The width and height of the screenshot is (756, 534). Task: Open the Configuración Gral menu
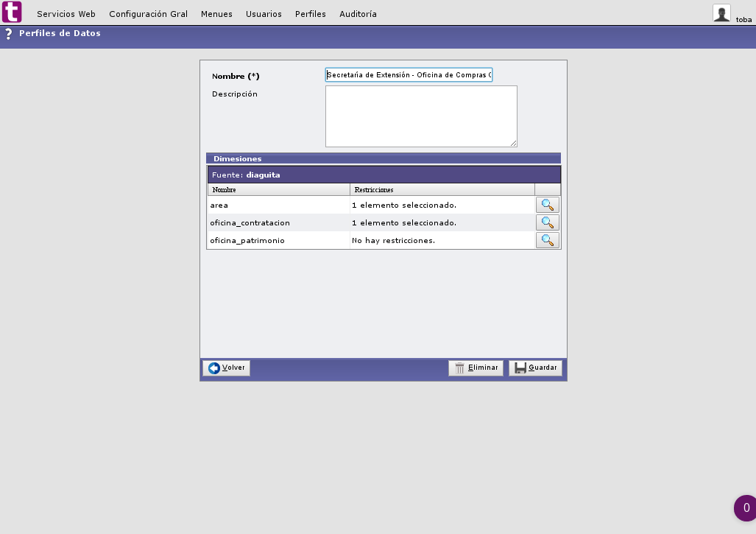tap(148, 13)
